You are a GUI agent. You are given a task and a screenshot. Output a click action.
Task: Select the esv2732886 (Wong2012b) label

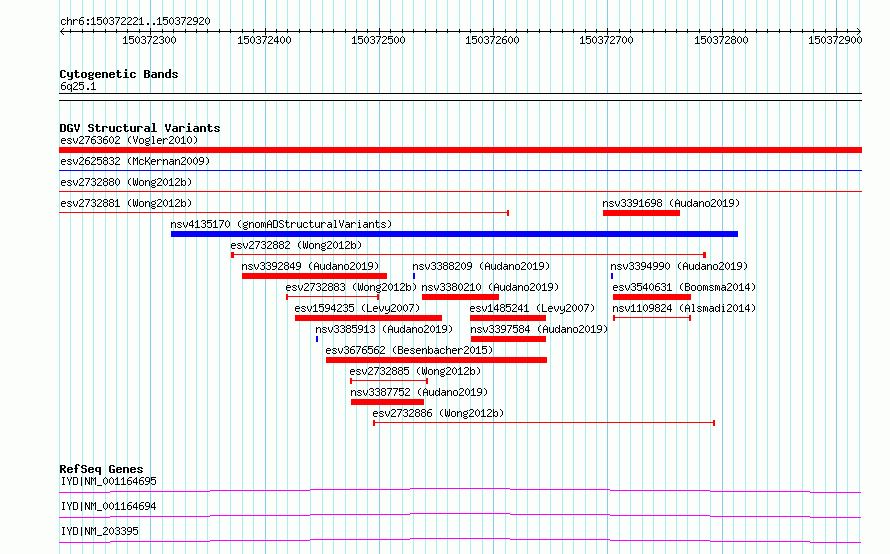pos(438,413)
